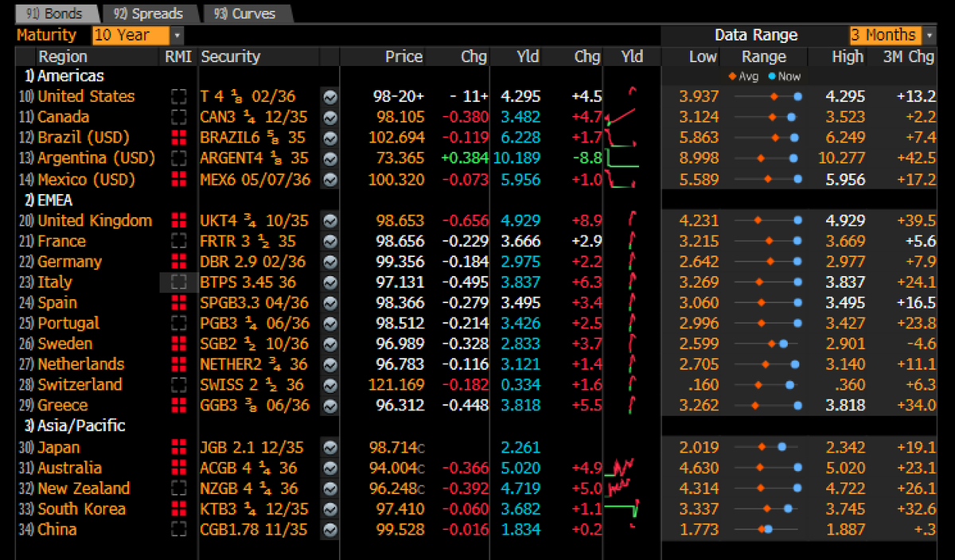Toggle RMI box for Switzerland
This screenshot has width=955, height=560.
(x=178, y=386)
